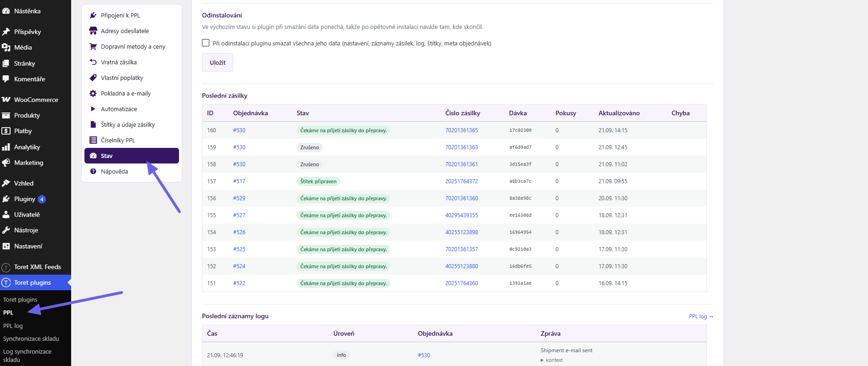Open Toret XML Feeds menu
This screenshot has width=868, height=366.
click(x=35, y=267)
